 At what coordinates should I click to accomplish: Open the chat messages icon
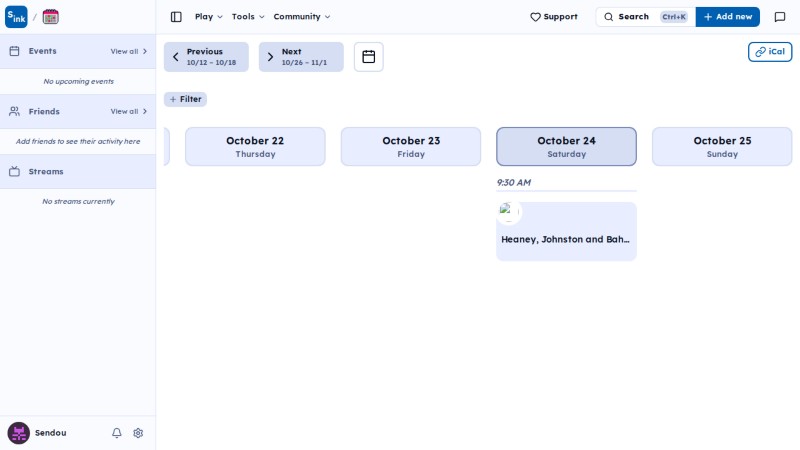tap(780, 17)
